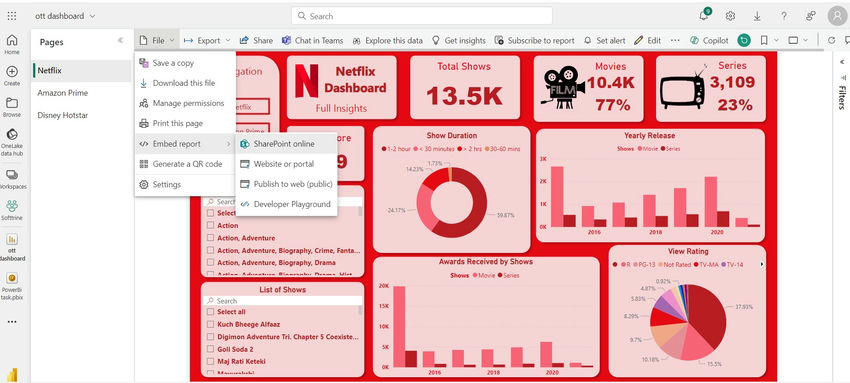The width and height of the screenshot is (850, 383).
Task: Click the top Search box
Action: click(x=422, y=16)
